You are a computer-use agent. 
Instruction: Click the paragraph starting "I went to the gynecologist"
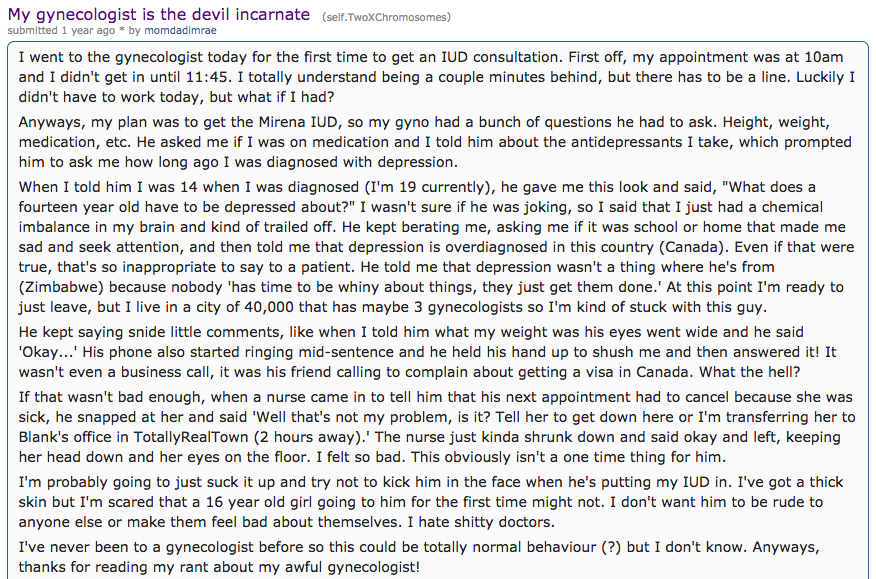pos(437,77)
